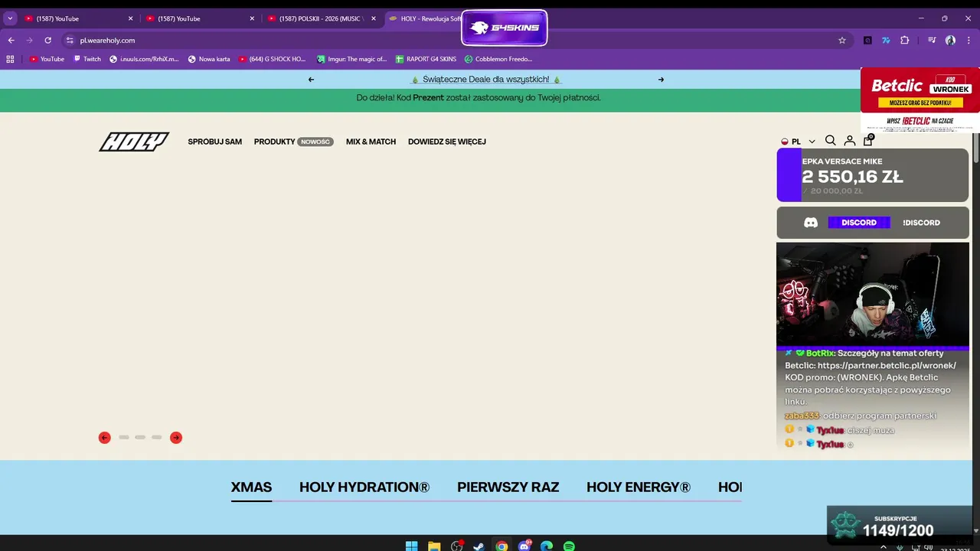Select the HOLY HYDRATION® category tab
The image size is (980, 551).
click(364, 487)
